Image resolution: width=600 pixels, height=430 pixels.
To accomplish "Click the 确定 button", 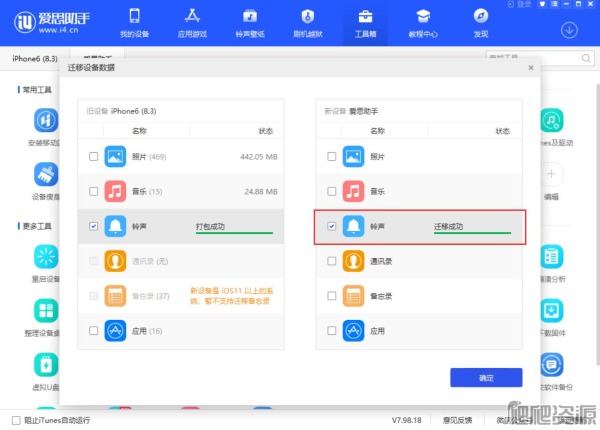I will point(486,378).
